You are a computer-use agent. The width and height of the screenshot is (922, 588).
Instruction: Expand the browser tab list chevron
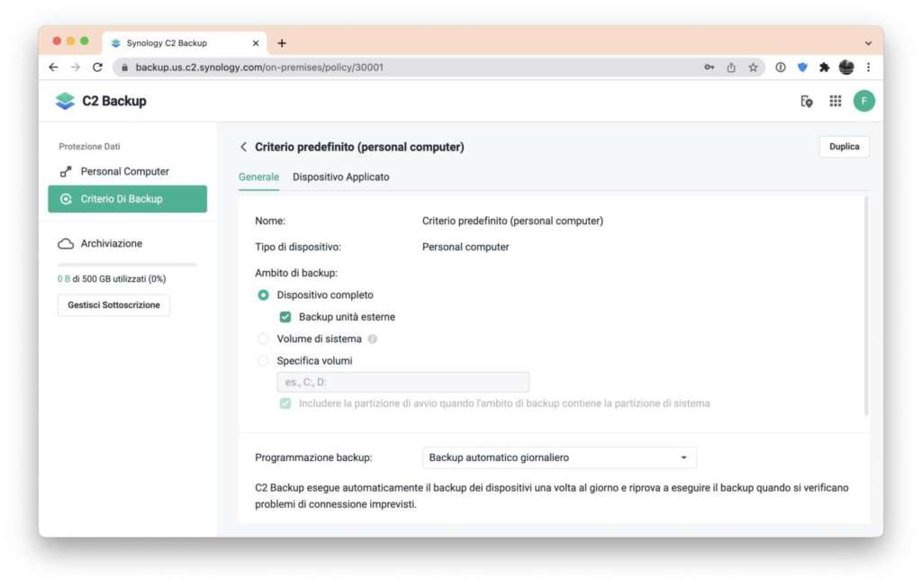[x=868, y=43]
